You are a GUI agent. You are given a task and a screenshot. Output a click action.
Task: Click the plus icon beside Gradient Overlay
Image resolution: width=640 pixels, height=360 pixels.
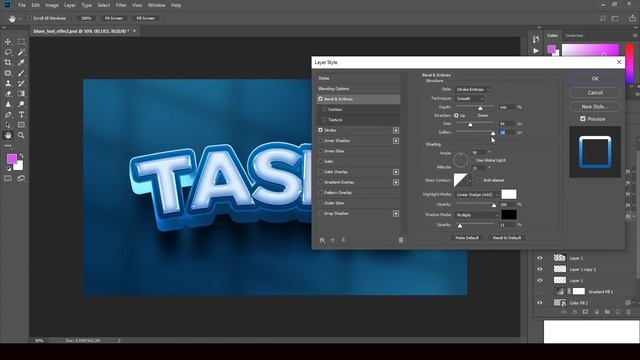396,182
